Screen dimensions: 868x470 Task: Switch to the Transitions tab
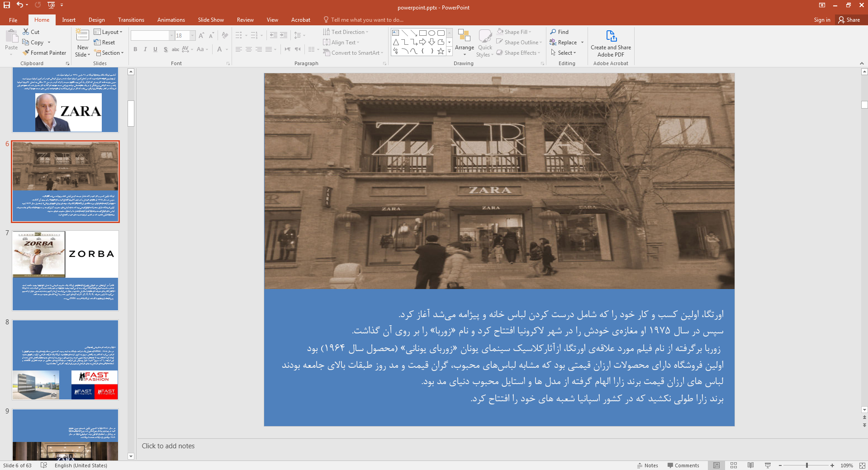tap(131, 20)
